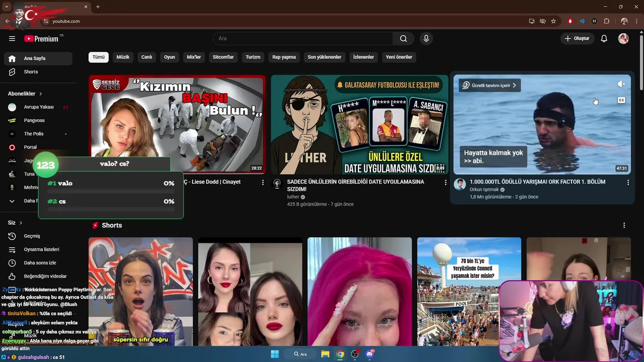Open the Sessiz Gece Kızımın Başını Bulun thumbnail
This screenshot has height=362, width=644.
click(x=177, y=125)
